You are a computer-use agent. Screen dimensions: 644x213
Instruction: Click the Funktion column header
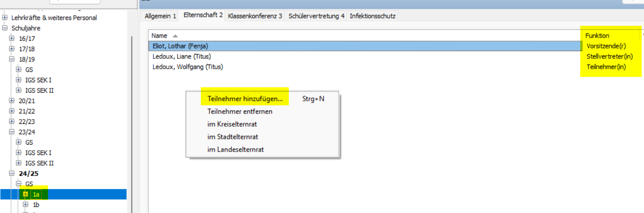click(x=597, y=36)
